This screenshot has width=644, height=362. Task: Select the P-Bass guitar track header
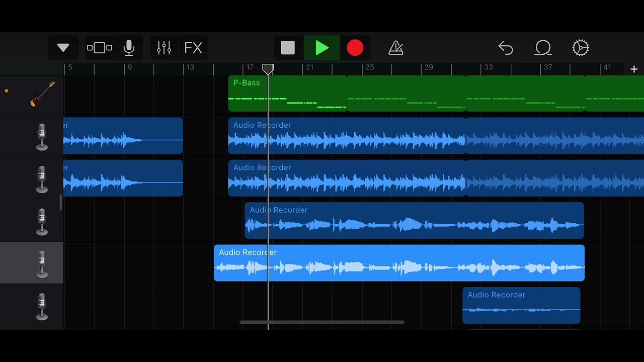[32, 95]
